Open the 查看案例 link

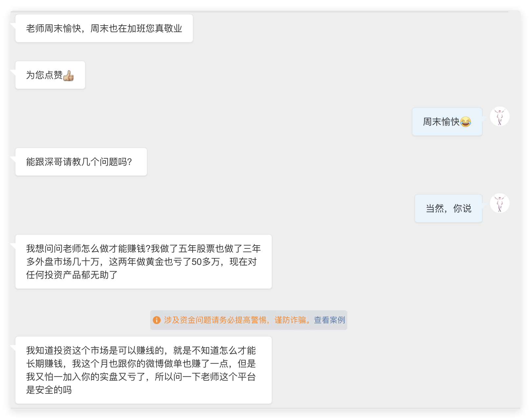pyautogui.click(x=329, y=320)
